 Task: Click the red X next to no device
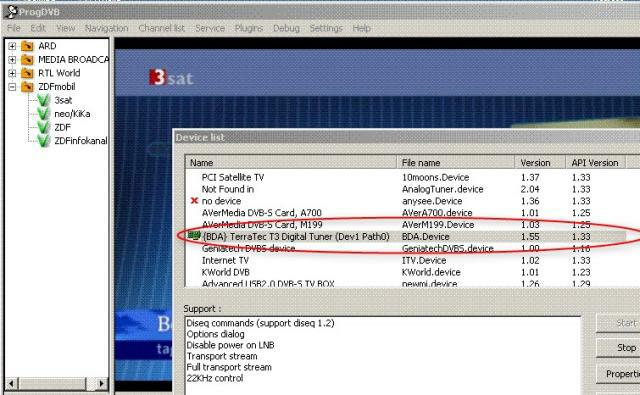pyautogui.click(x=194, y=200)
